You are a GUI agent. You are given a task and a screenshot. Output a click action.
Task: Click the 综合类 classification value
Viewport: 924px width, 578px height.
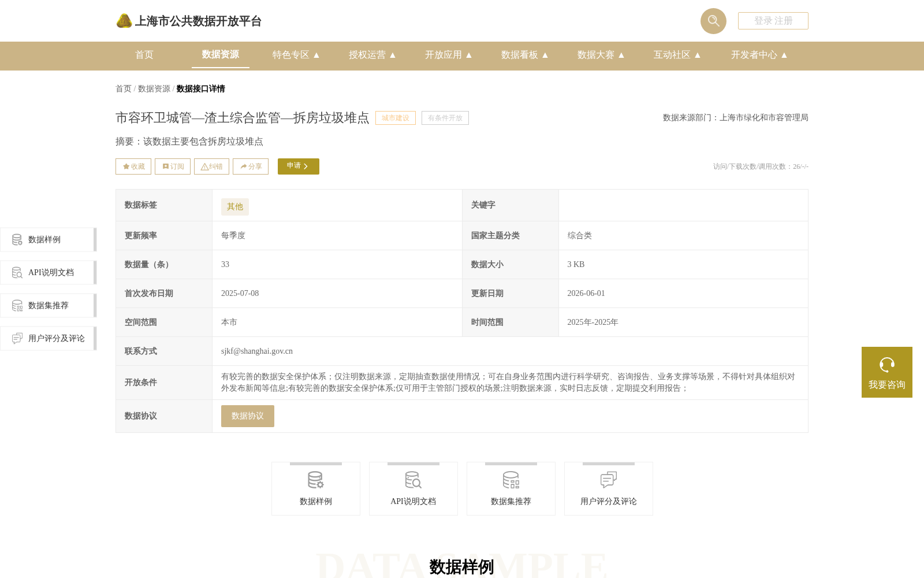[x=580, y=236]
